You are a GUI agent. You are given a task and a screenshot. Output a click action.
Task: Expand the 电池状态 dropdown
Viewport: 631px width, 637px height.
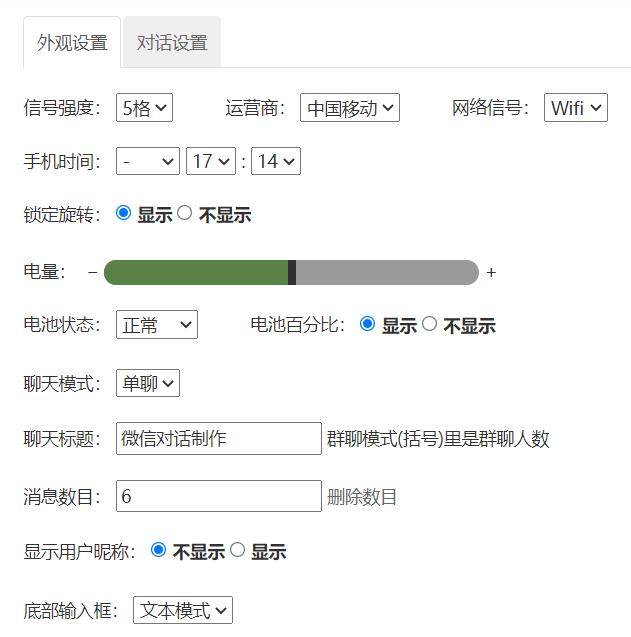tap(157, 325)
